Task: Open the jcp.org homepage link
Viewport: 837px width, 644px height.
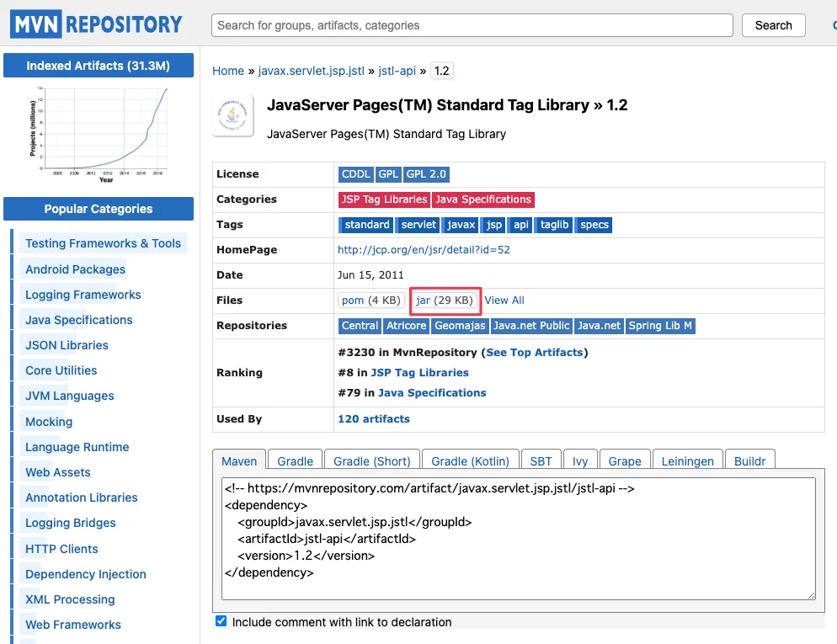Action: tap(424, 250)
